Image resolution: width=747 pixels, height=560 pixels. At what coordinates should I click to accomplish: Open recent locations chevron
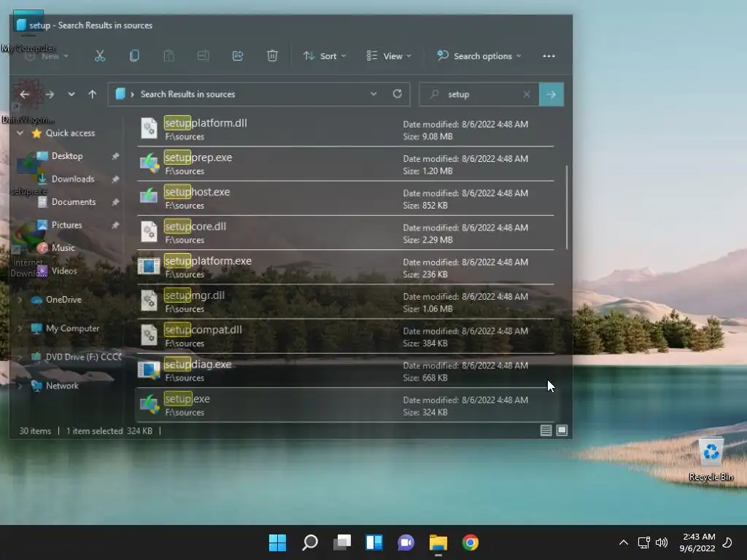click(71, 94)
